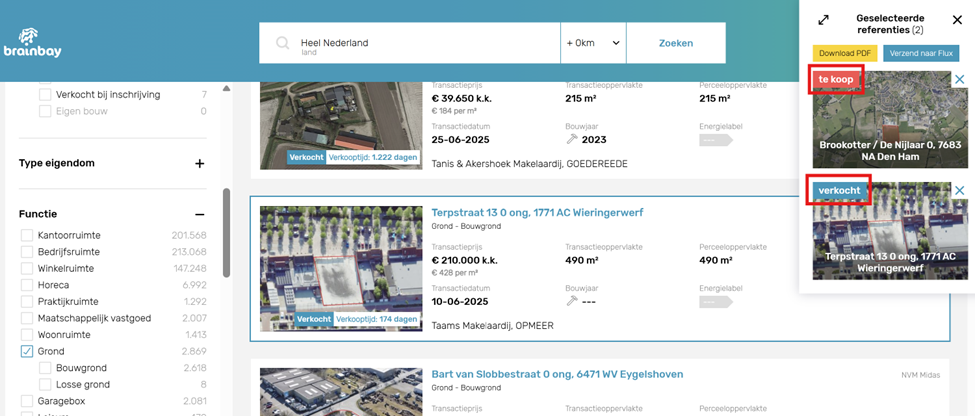Open the Goedereede listing aerial photo
The image size is (975, 416).
tap(341, 124)
